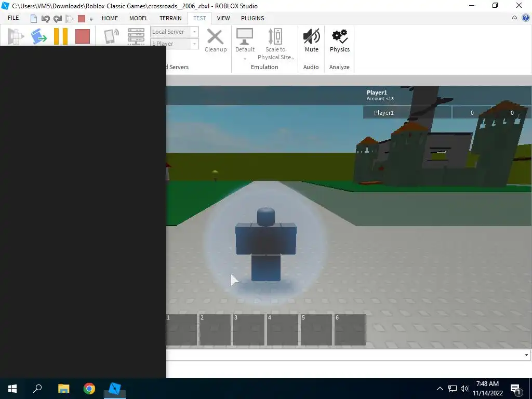
Task: Click the volume icon in system tray
Action: [x=464, y=389]
